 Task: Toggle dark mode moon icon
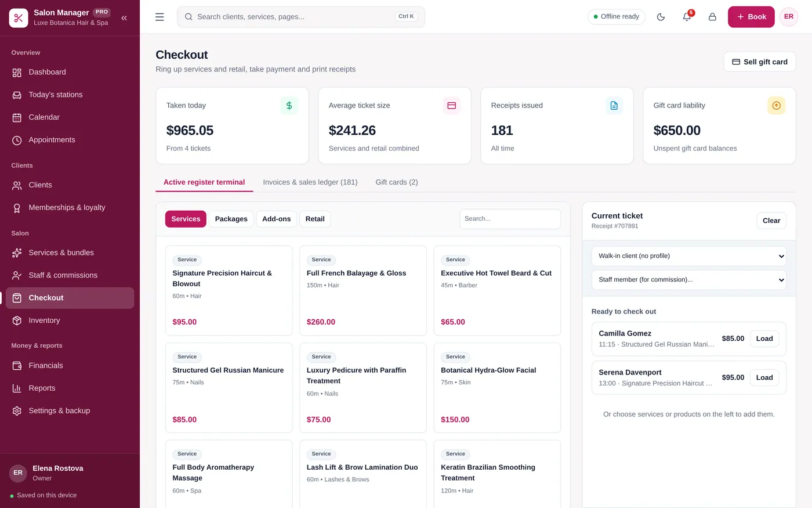[x=661, y=17]
